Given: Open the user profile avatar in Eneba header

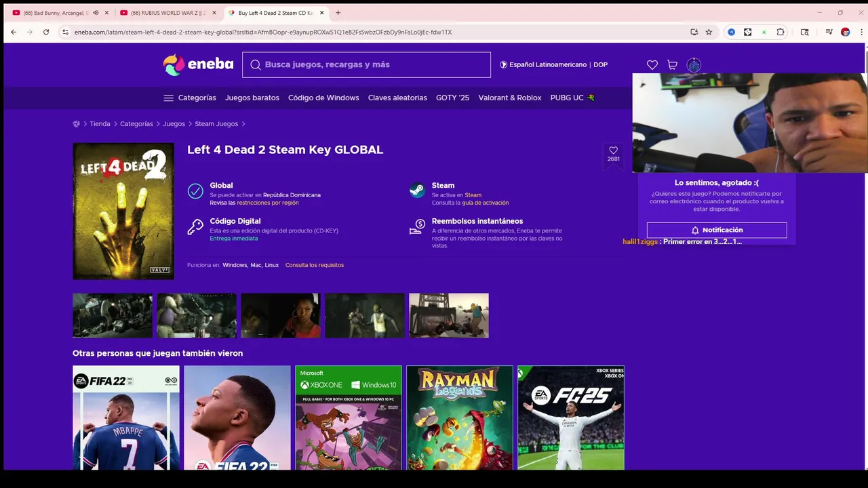Looking at the screenshot, I should [694, 65].
